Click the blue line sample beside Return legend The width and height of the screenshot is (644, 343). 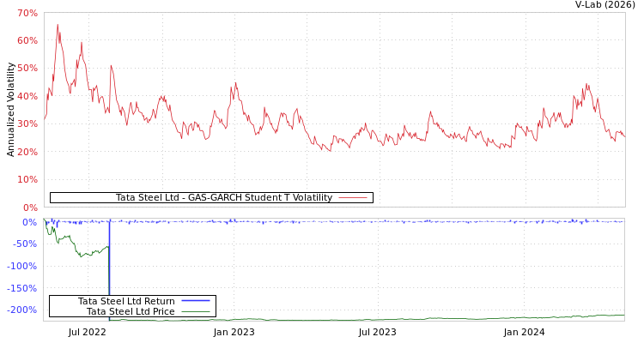196,301
